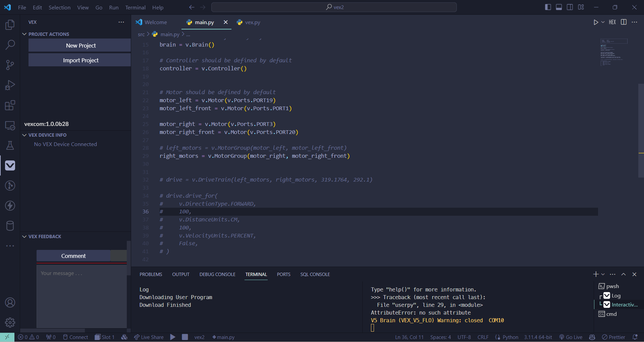Open the Accounts menu
This screenshot has height=342, width=644.
tap(10, 302)
